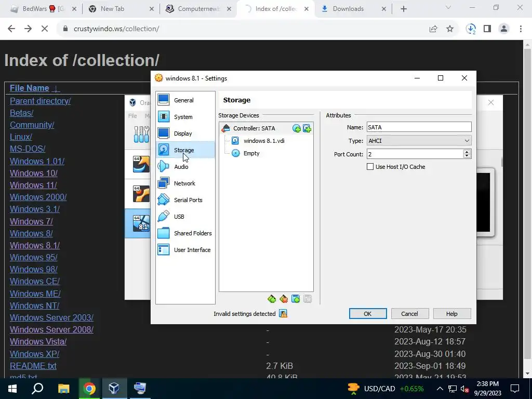The image size is (532, 399).
Task: Click the controller Name input field
Action: click(419, 127)
